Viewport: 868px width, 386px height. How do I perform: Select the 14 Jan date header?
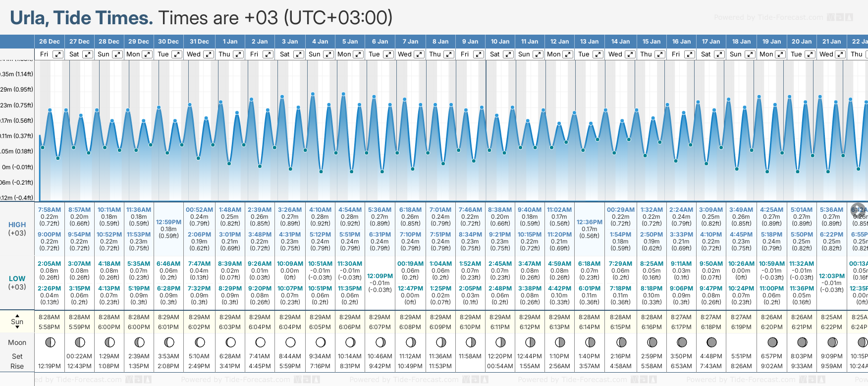point(620,42)
